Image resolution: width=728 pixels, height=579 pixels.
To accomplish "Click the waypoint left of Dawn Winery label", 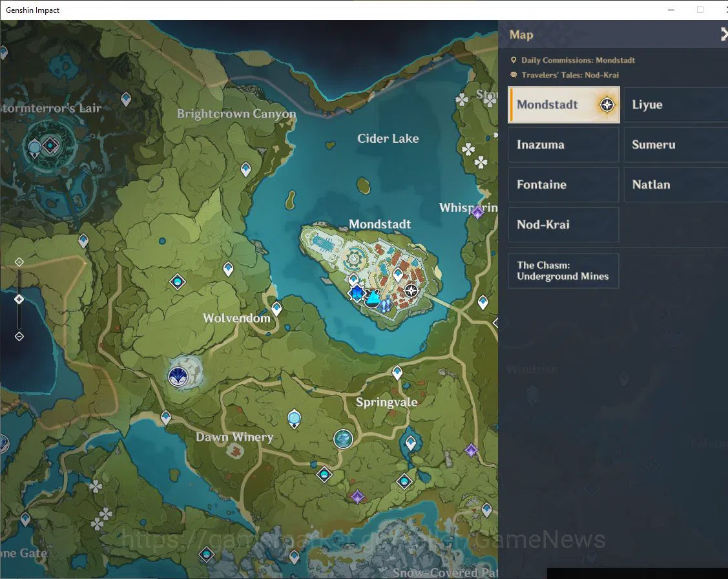I will pyautogui.click(x=166, y=418).
